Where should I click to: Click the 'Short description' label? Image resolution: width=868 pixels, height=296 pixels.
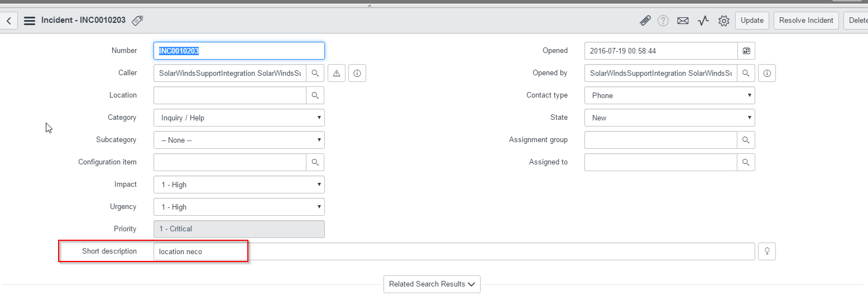tap(109, 251)
